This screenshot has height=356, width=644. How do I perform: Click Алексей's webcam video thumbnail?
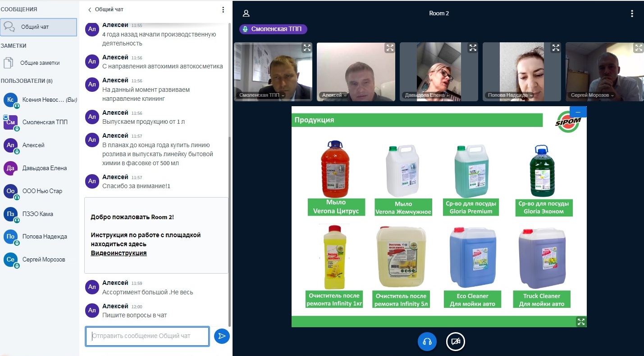tap(356, 72)
